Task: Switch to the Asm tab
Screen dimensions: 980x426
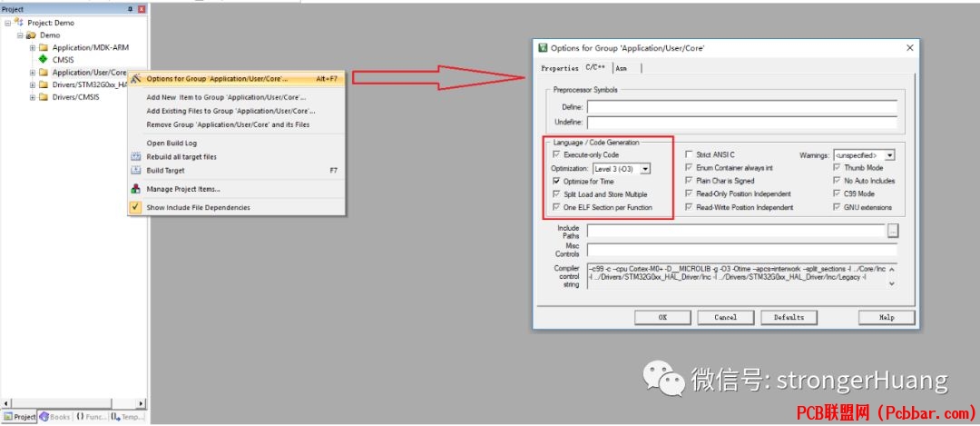Action: (x=622, y=68)
